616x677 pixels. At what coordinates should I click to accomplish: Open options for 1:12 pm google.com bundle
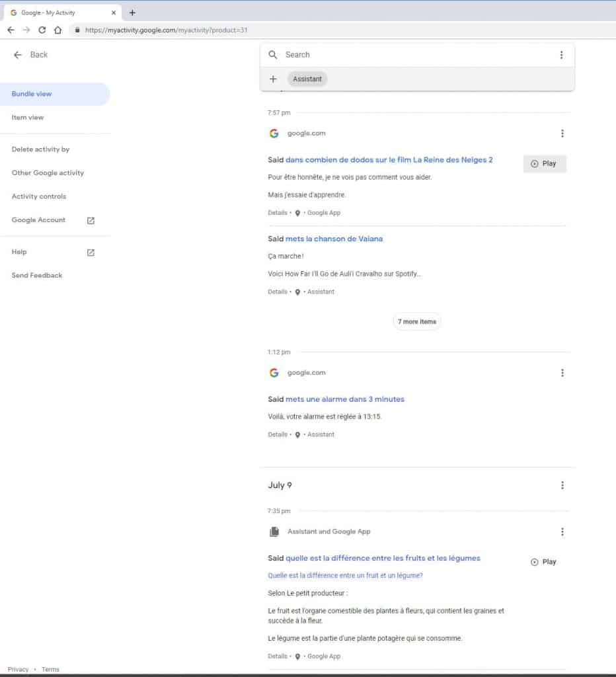tap(562, 373)
